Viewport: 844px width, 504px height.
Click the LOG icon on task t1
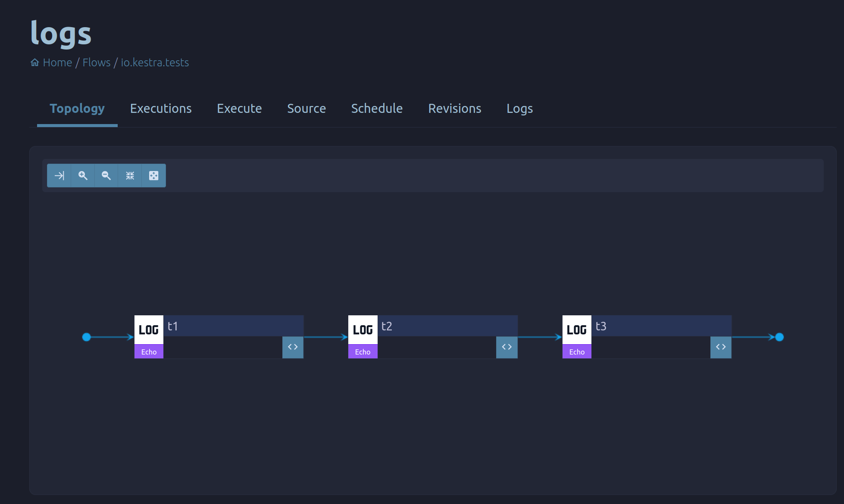[x=148, y=330]
